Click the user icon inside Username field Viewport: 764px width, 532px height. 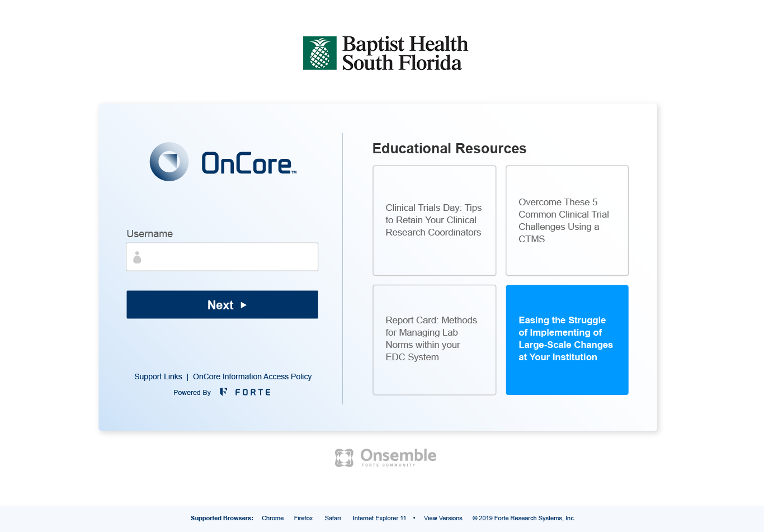click(x=137, y=257)
